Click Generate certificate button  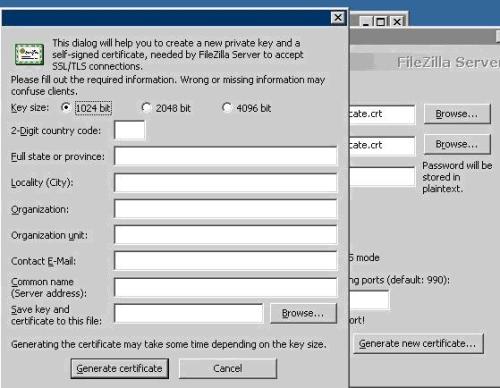[119, 368]
